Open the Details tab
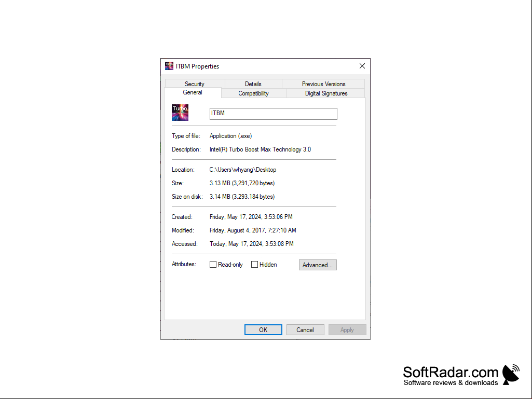This screenshot has width=532, height=399. [253, 84]
